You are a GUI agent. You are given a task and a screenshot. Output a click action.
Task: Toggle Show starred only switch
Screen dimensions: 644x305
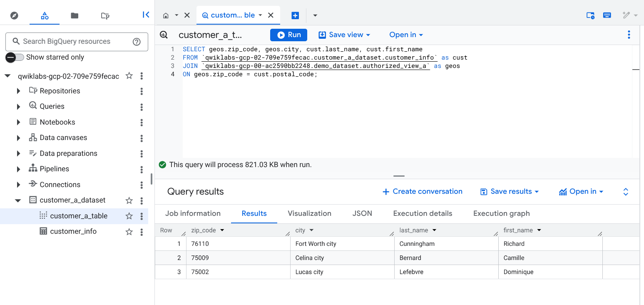pos(15,57)
